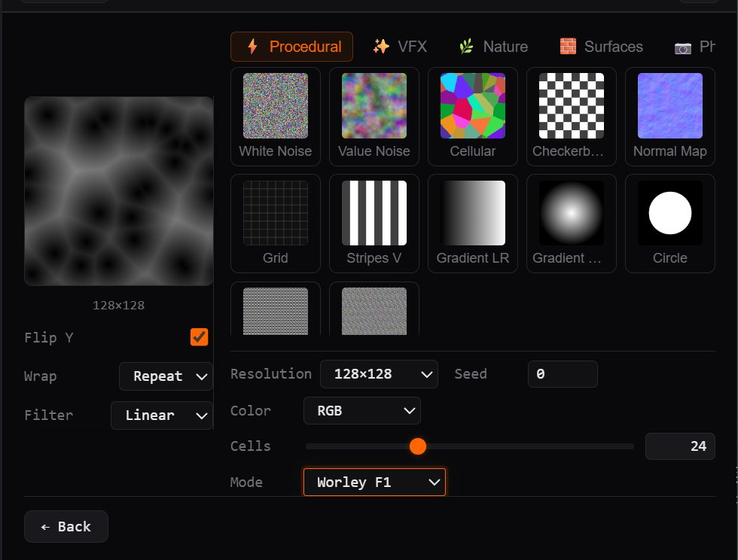Select the White Noise texture preset
This screenshot has height=560, width=738.
coord(275,117)
